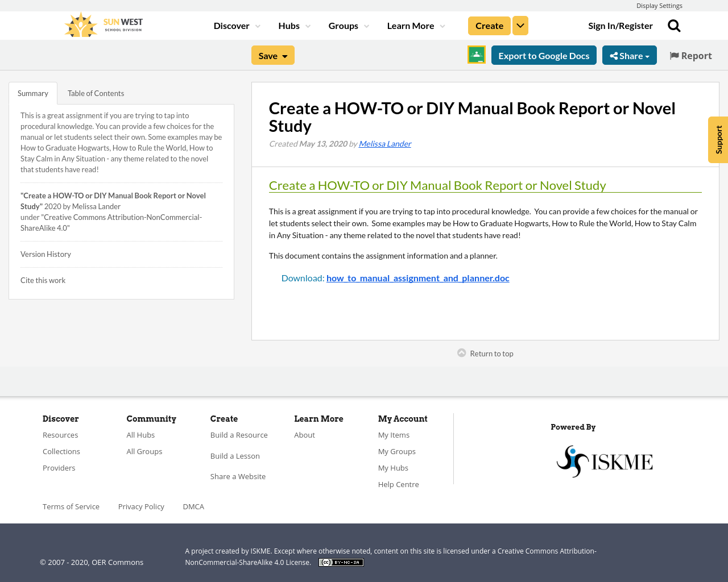Switch to the Table of Contents tab
The image size is (728, 582).
pyautogui.click(x=96, y=92)
